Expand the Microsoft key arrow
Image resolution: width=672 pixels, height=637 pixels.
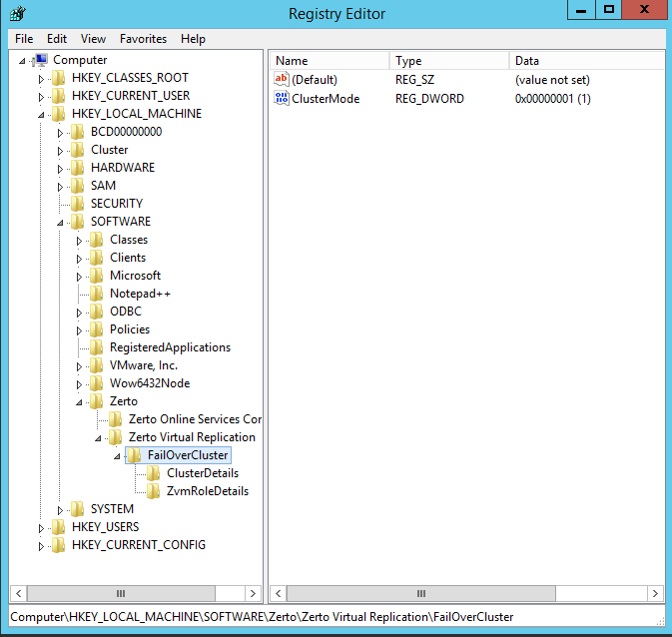point(79,277)
